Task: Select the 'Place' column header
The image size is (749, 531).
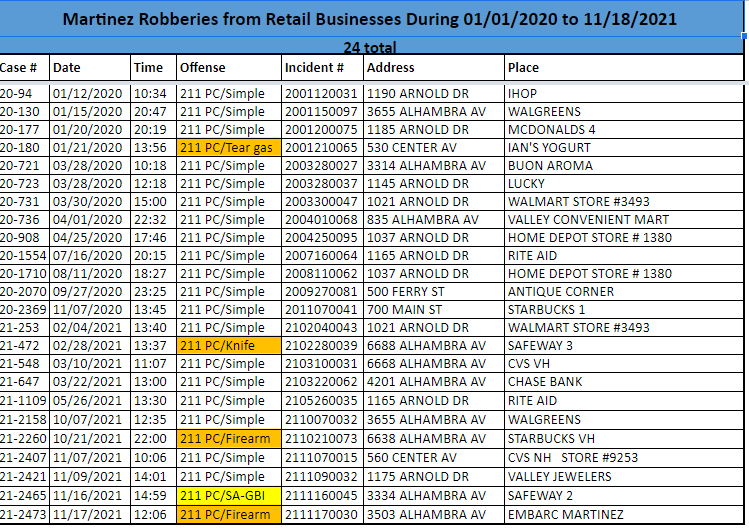Action: [624, 67]
